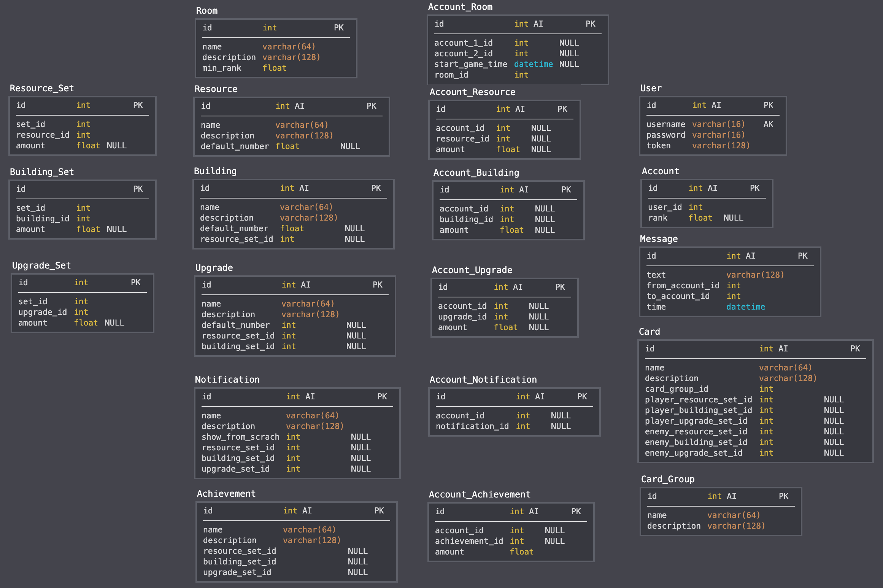Viewport: 883px width, 588px height.
Task: Click upgrade_set_id row in Achievement table
Action: (x=237, y=572)
